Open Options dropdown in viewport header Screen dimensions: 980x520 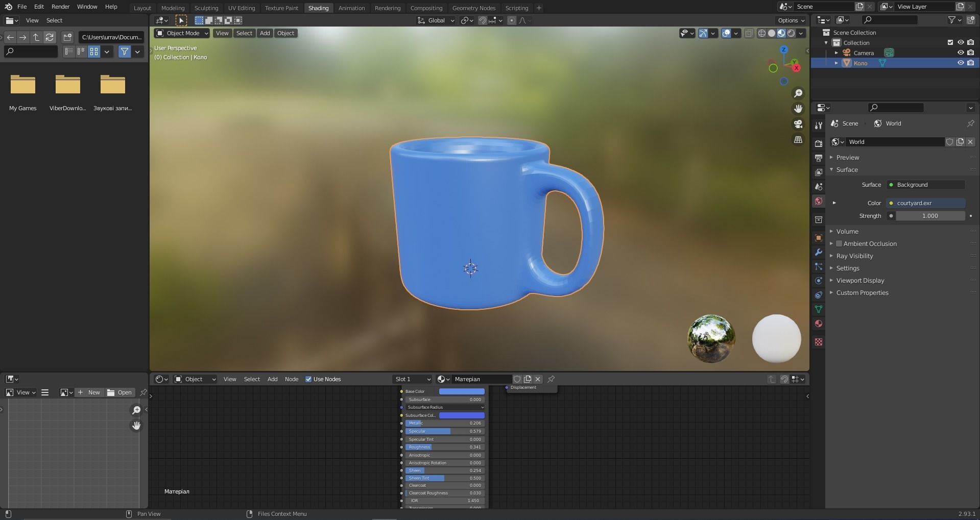tap(791, 20)
